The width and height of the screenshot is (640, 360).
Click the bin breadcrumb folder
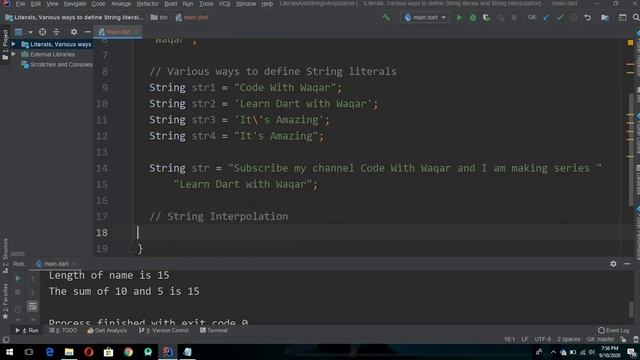(159, 18)
